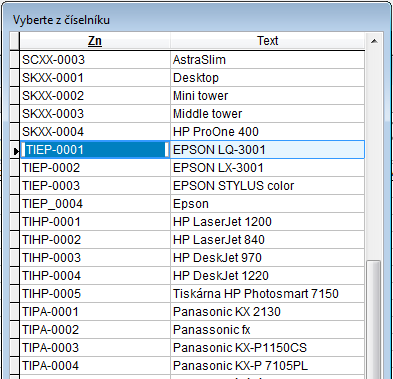Viewport: 393px width, 379px height.
Task: Select the EPSON STYLUS color cell
Action: tap(267, 186)
